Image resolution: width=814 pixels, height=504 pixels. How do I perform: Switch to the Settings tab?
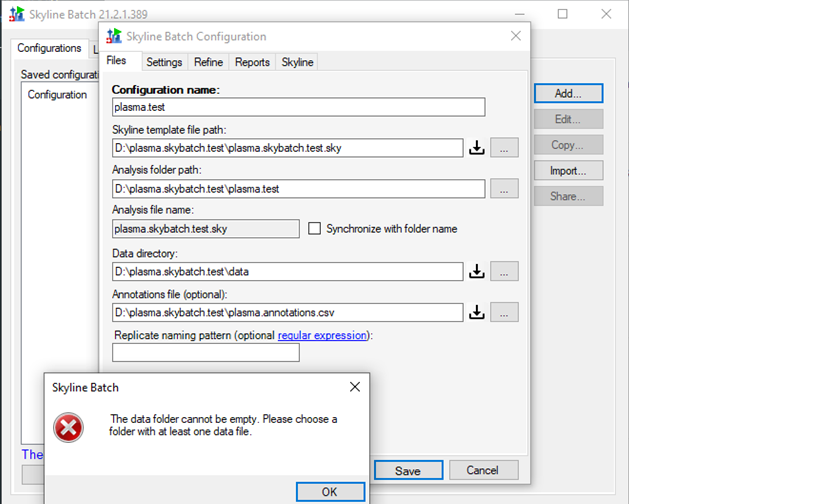tap(164, 62)
